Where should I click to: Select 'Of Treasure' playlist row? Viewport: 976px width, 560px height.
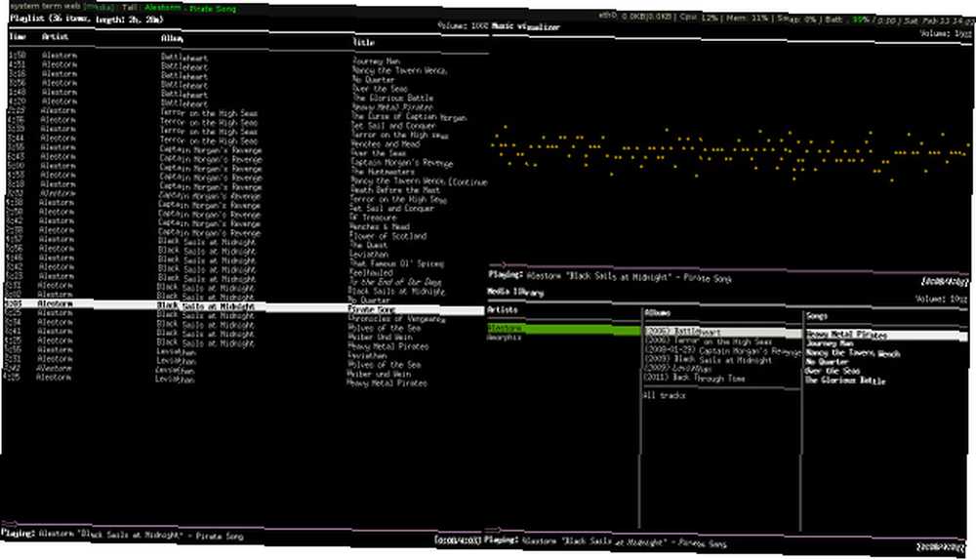click(x=246, y=218)
